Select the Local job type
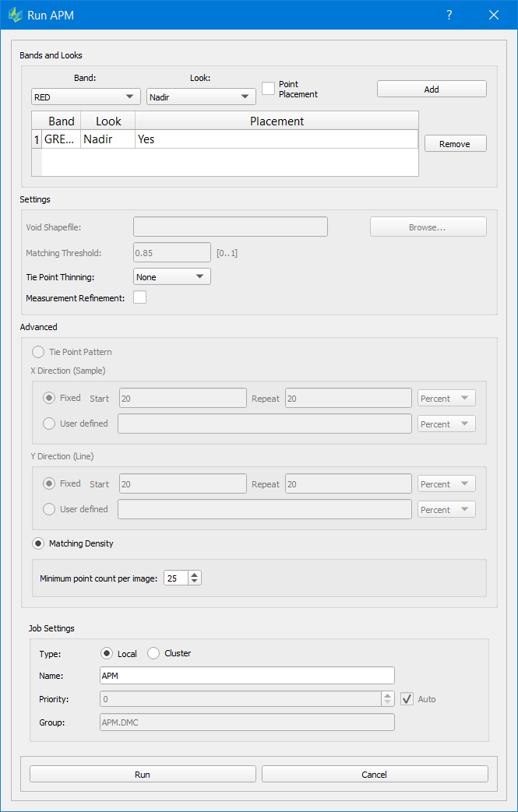Viewport: 518px width, 812px height. [x=107, y=653]
